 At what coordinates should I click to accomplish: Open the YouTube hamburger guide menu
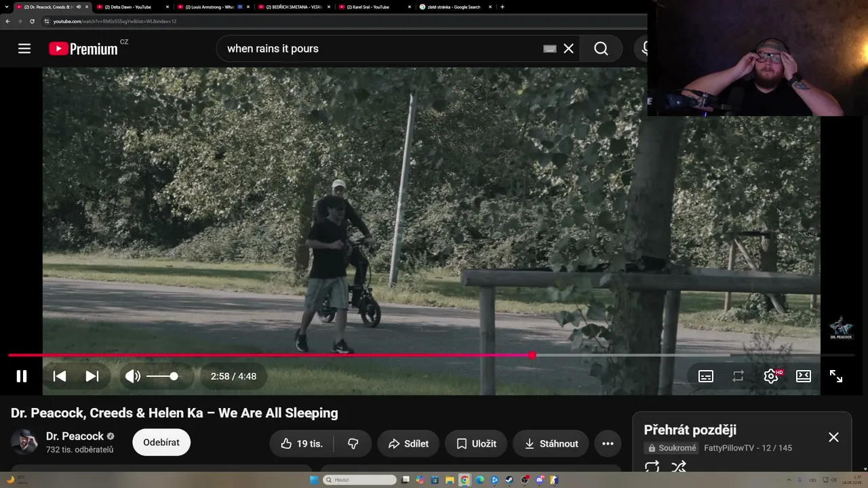coord(24,49)
